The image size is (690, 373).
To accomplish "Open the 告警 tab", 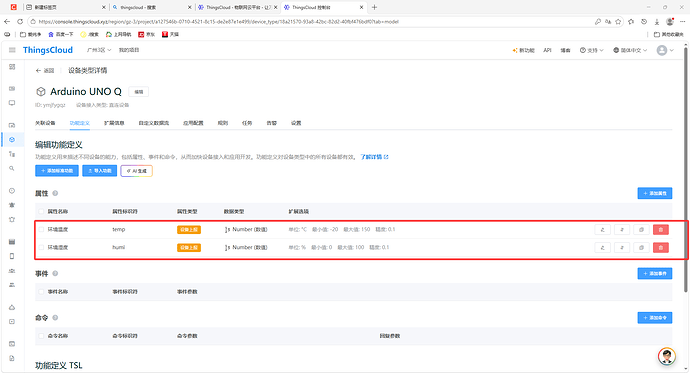I will pyautogui.click(x=272, y=123).
